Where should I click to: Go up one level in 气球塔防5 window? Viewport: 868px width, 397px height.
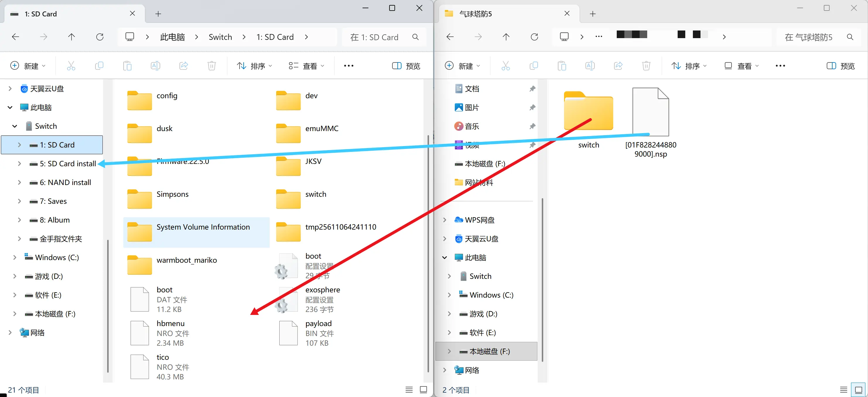(x=506, y=37)
